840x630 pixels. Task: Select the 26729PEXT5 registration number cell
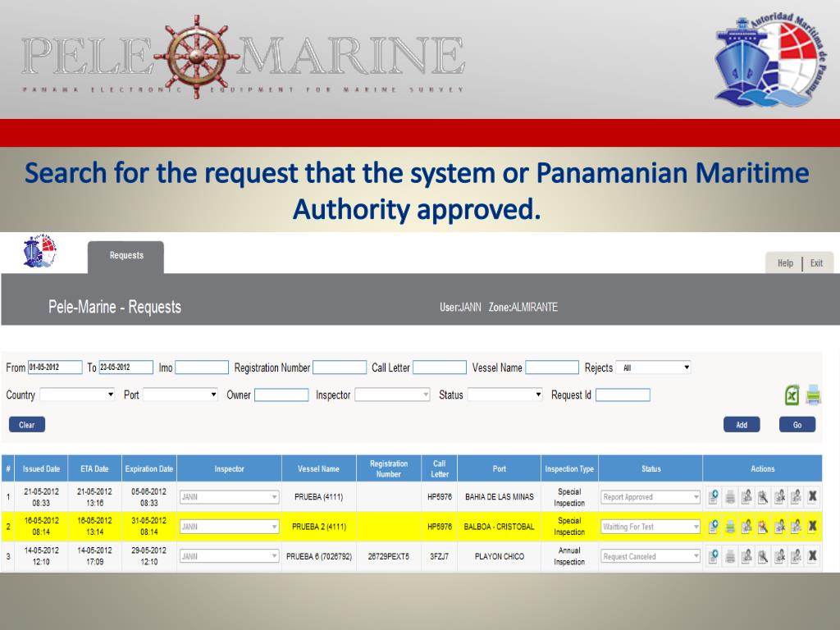388,557
